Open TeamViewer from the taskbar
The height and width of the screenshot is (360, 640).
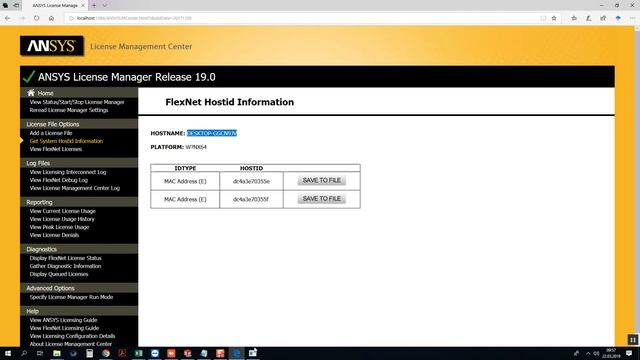click(155, 353)
